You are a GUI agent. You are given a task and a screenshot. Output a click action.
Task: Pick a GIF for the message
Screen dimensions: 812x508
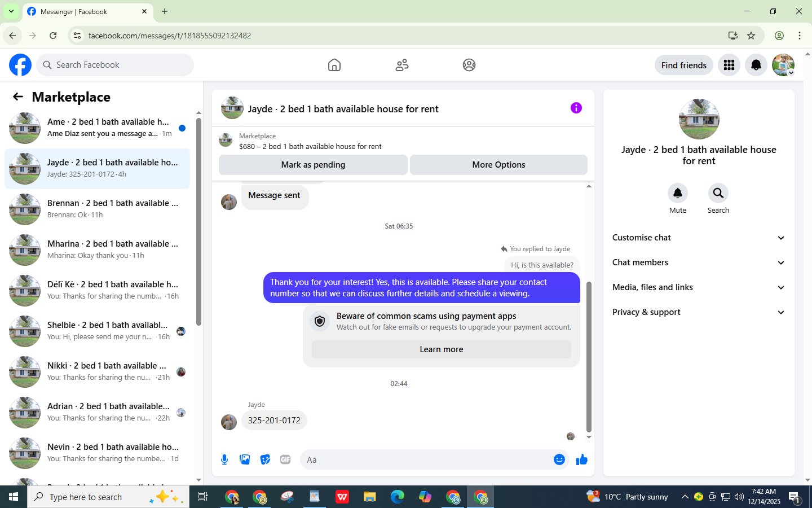click(x=285, y=459)
